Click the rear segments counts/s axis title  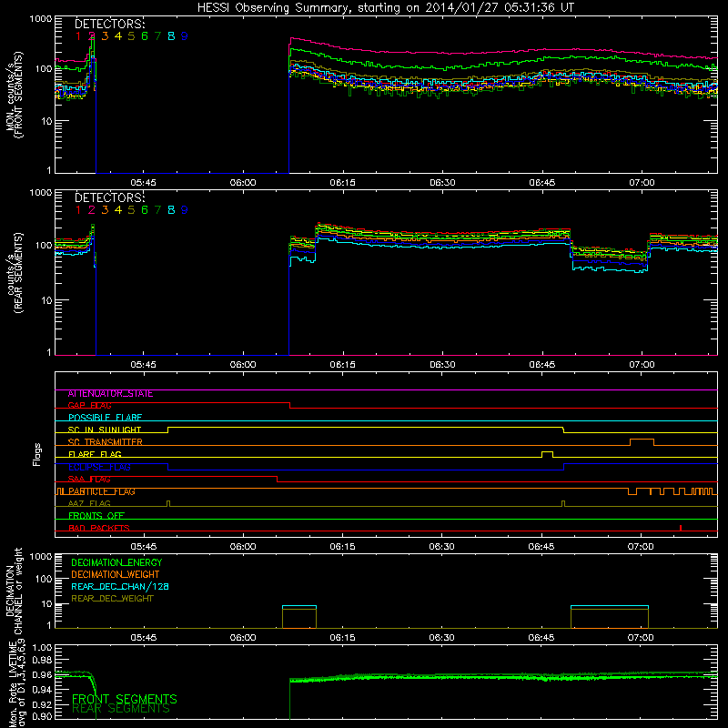point(15,273)
